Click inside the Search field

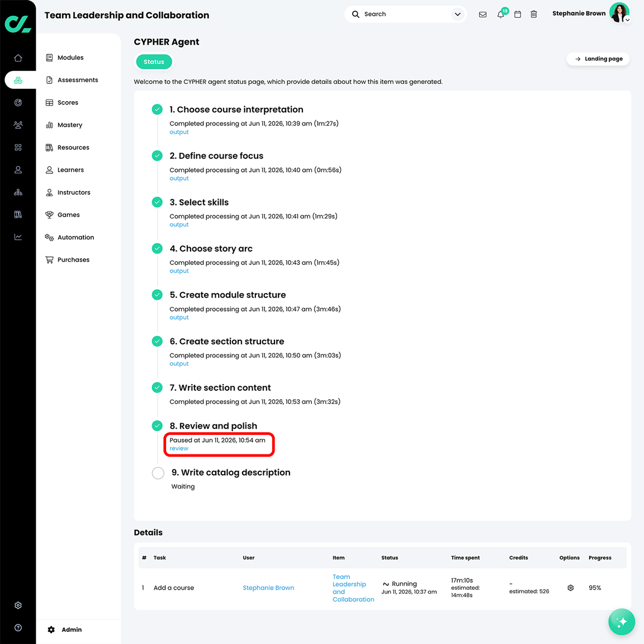[x=406, y=15]
